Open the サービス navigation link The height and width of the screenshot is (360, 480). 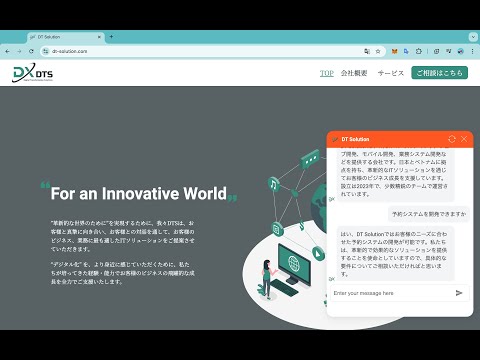click(x=391, y=73)
